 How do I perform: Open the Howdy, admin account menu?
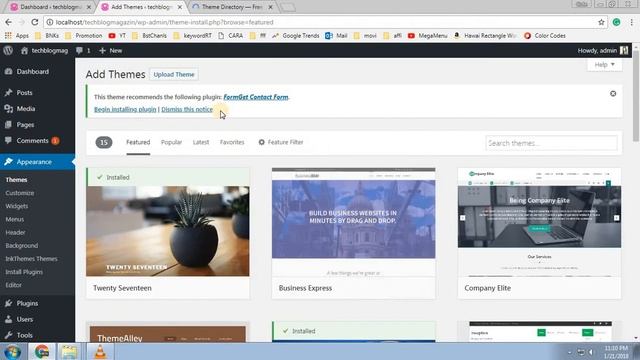point(603,51)
